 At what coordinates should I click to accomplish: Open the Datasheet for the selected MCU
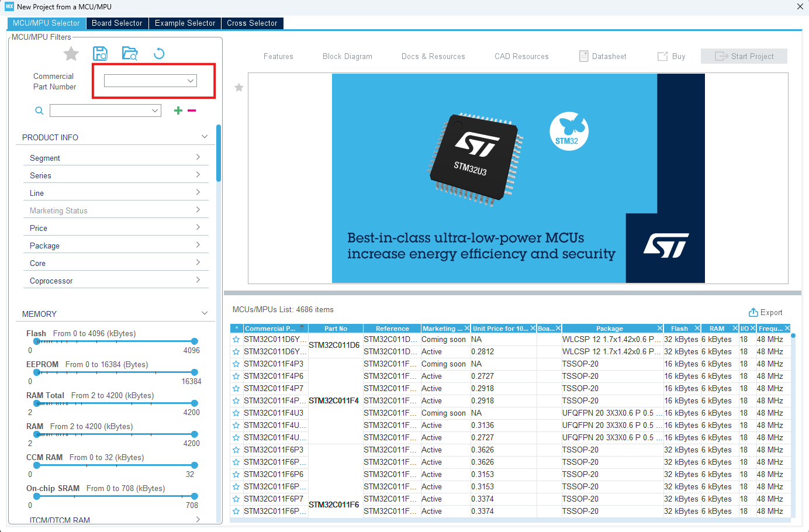(603, 56)
